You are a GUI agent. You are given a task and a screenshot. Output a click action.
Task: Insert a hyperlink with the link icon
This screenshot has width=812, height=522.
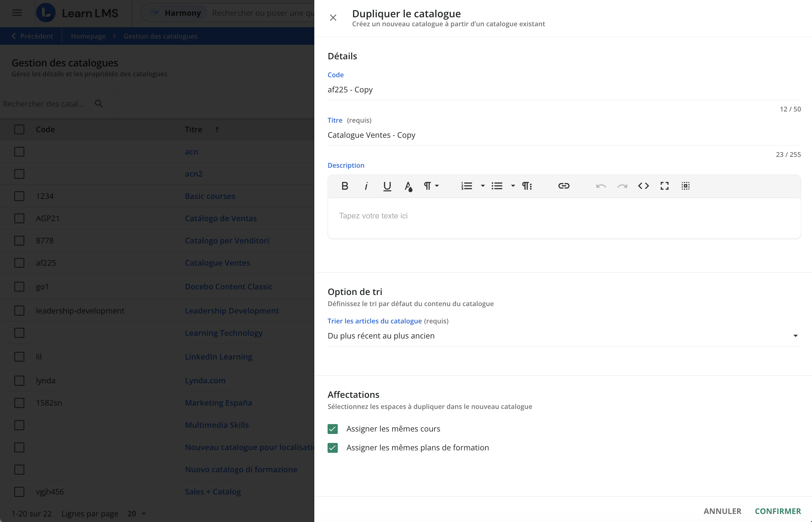coord(564,186)
